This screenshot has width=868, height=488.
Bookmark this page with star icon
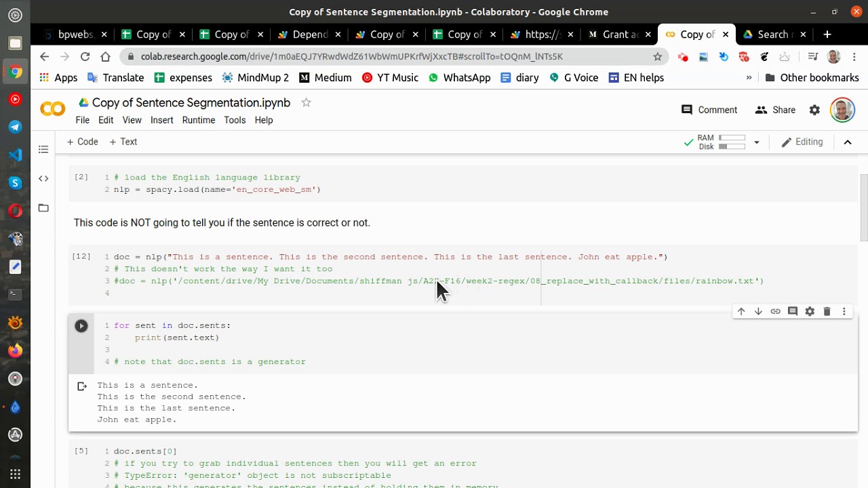[x=657, y=56]
